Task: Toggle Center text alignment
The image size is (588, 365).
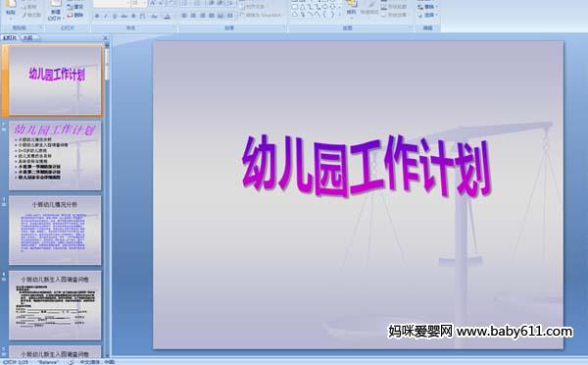Action: (193, 16)
